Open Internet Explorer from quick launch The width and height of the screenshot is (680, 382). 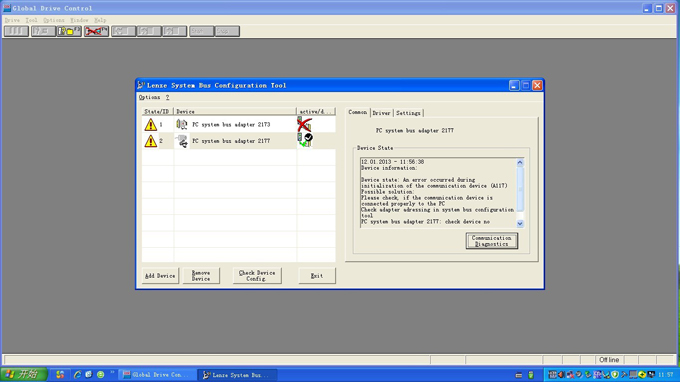[x=78, y=374]
